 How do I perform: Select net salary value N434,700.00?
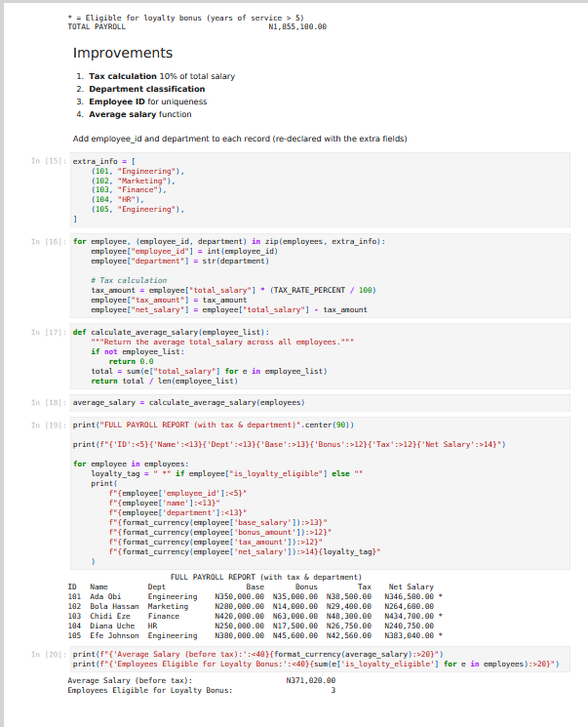coord(410,616)
